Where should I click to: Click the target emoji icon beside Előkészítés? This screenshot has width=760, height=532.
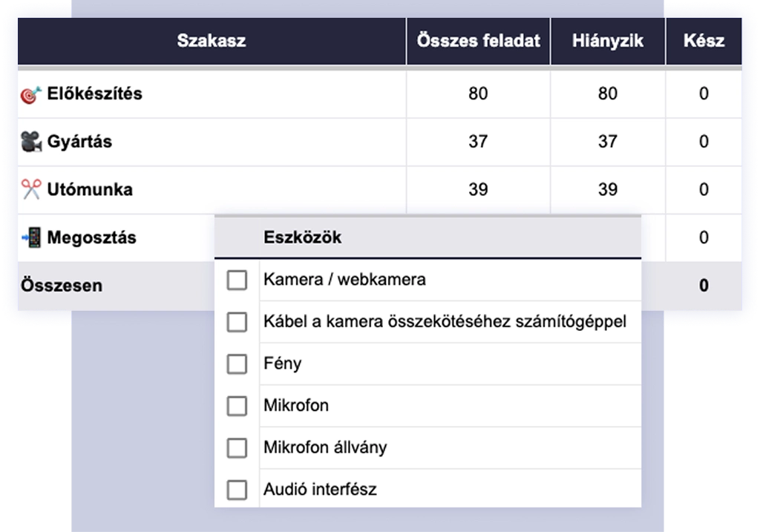click(x=31, y=94)
